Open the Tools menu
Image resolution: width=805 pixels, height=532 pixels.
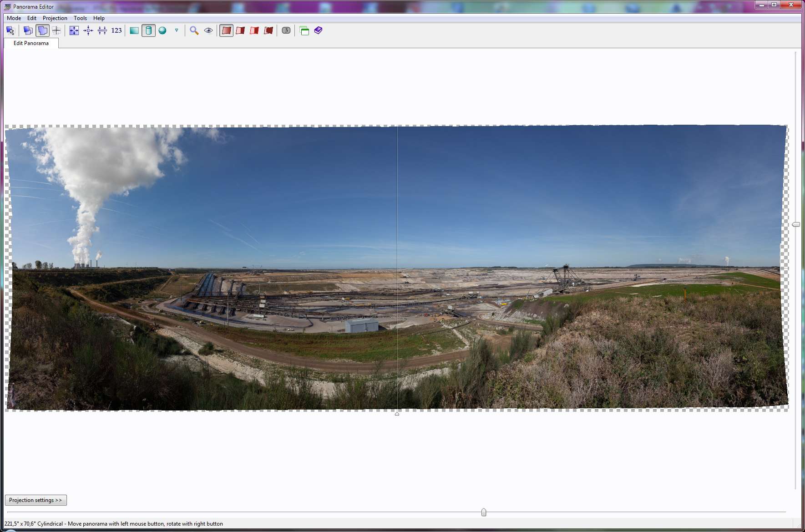(x=80, y=18)
